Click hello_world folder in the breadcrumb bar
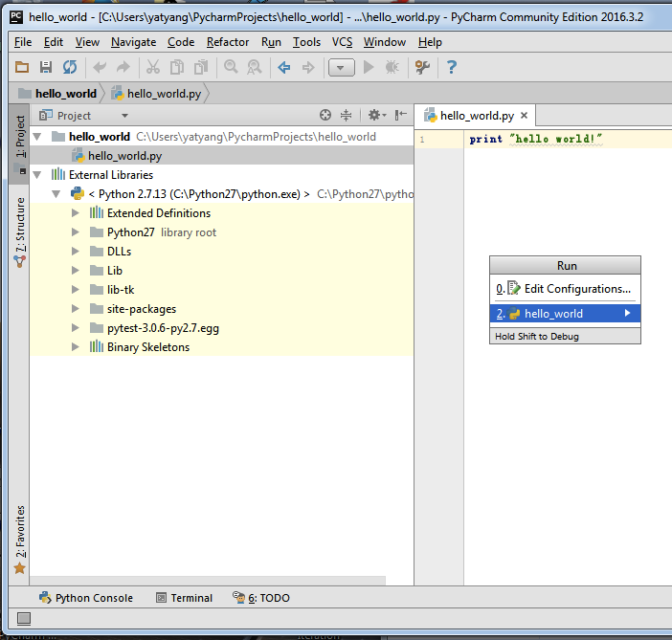 click(x=57, y=94)
